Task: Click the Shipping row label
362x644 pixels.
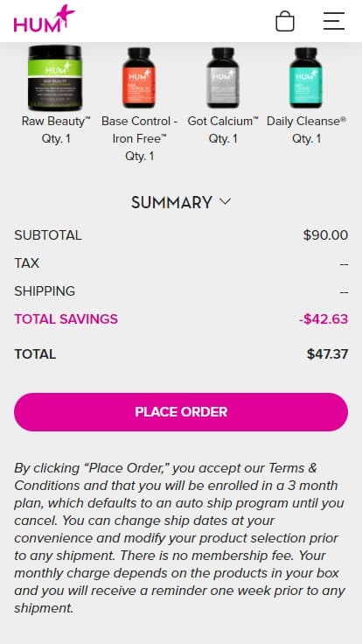Action: coord(45,291)
